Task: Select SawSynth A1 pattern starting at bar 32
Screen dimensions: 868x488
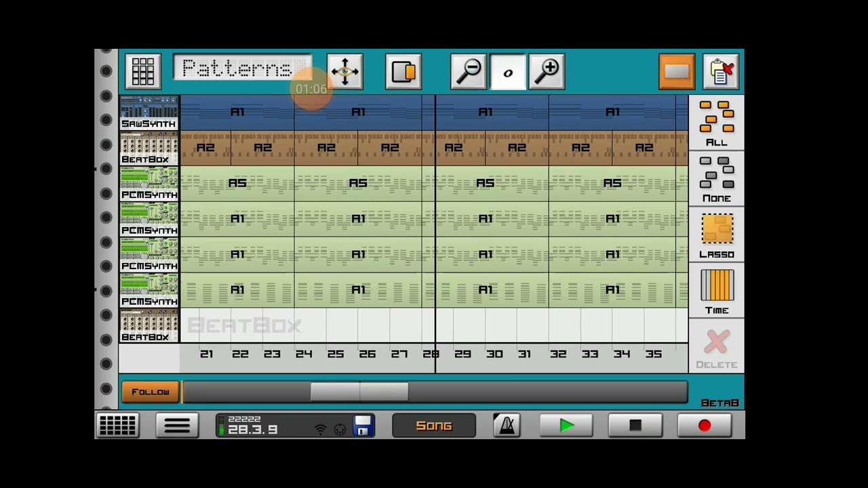Action: click(612, 113)
